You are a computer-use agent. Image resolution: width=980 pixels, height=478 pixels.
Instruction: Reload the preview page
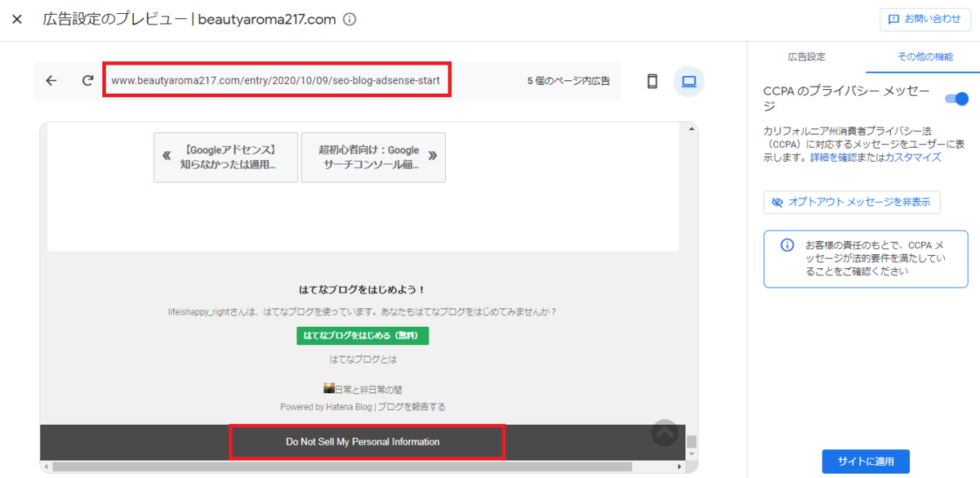click(87, 81)
